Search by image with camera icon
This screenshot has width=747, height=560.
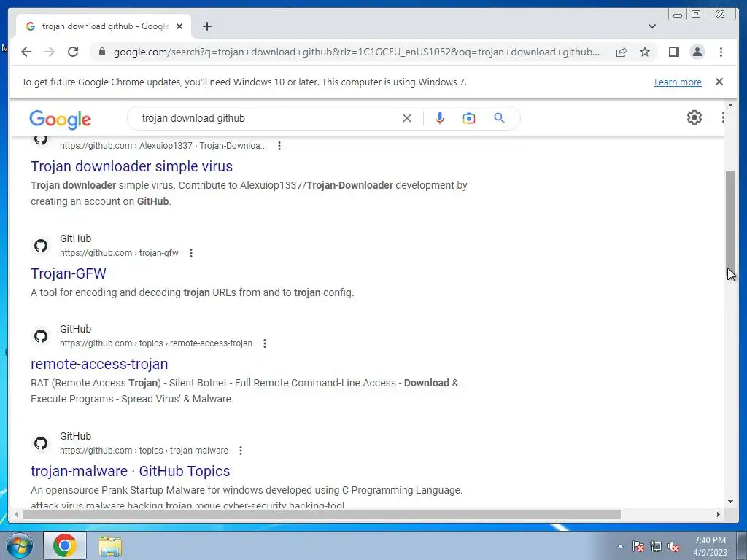coord(469,118)
